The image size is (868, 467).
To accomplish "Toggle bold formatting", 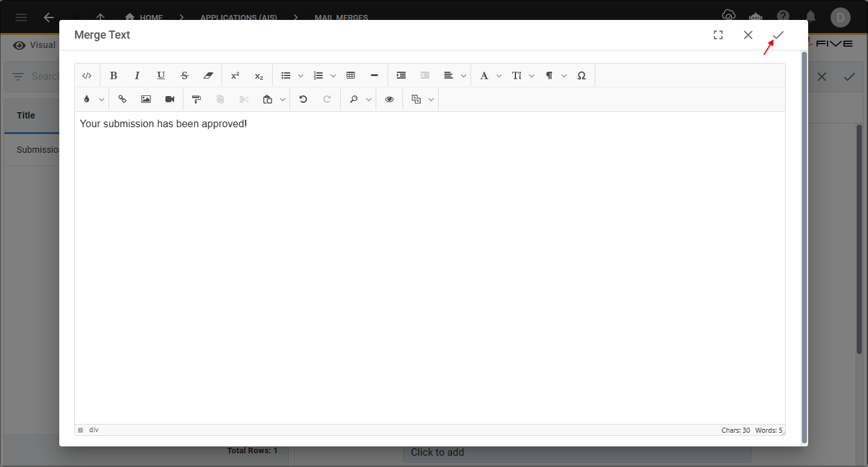I will (114, 75).
